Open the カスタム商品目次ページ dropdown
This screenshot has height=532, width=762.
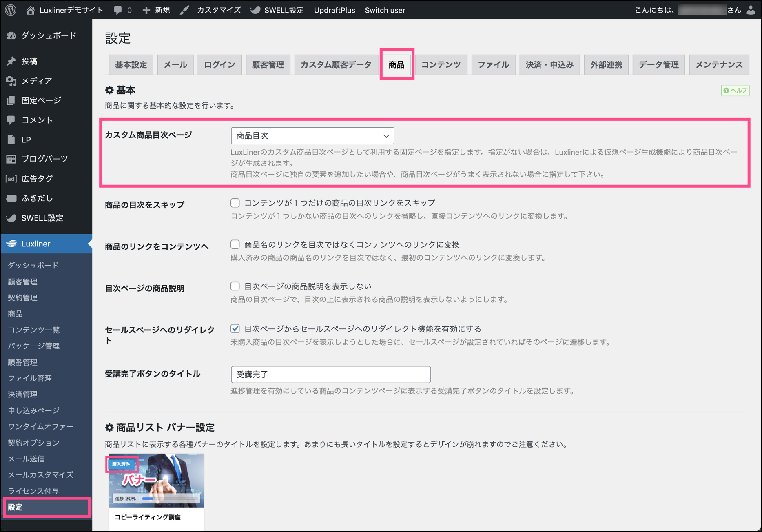coord(312,136)
